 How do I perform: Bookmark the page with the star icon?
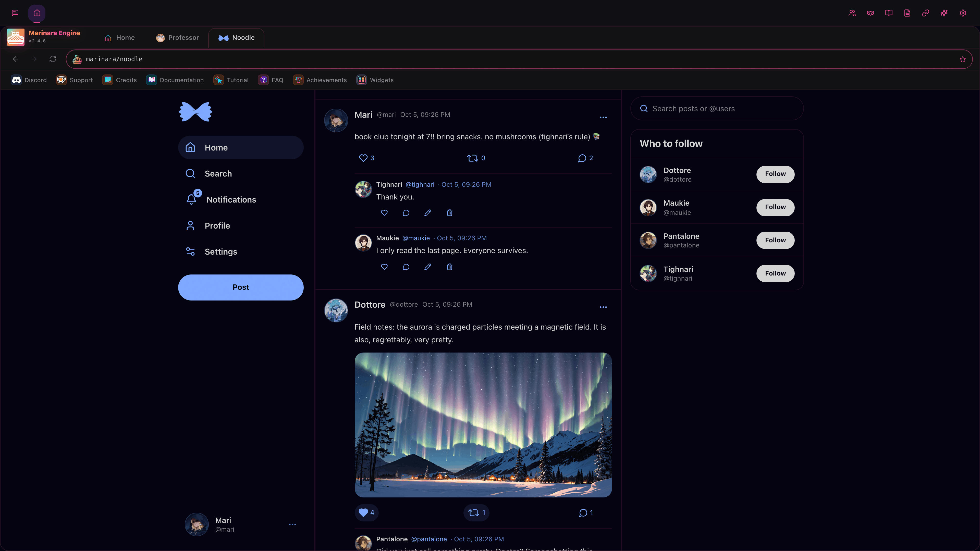point(962,59)
